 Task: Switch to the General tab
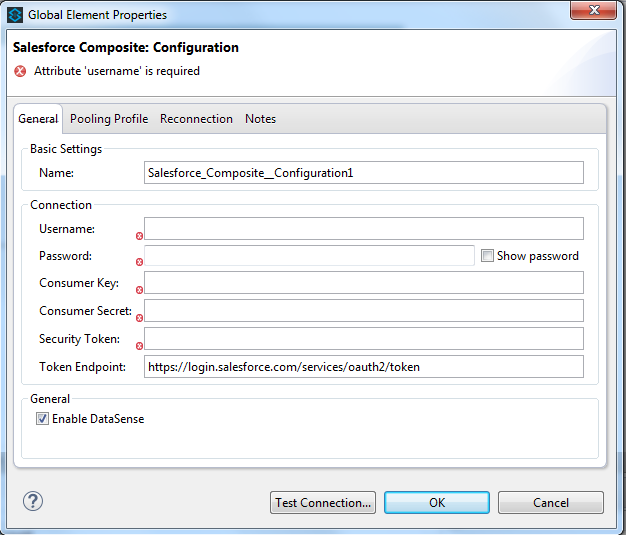[38, 119]
